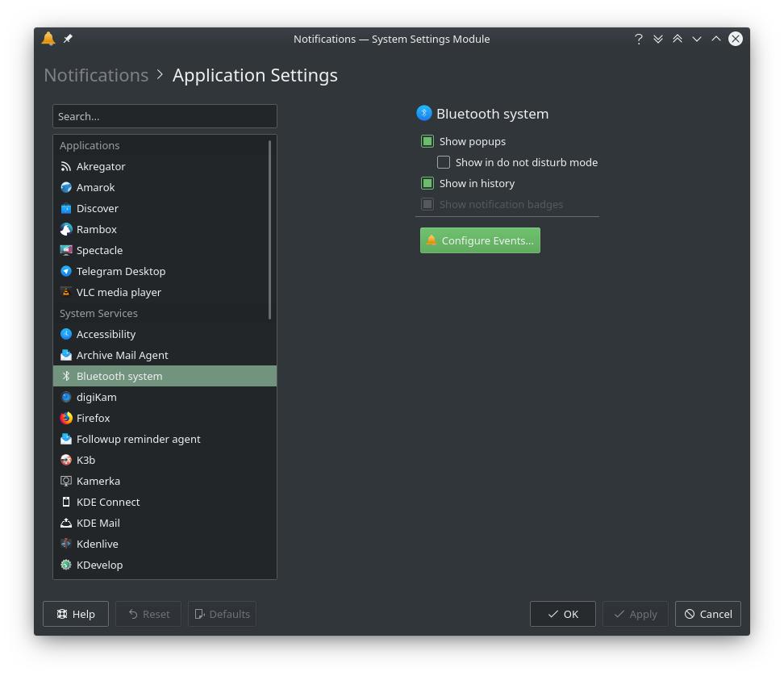Click the KDE Connect phone icon
The image size is (784, 676).
click(x=66, y=503)
